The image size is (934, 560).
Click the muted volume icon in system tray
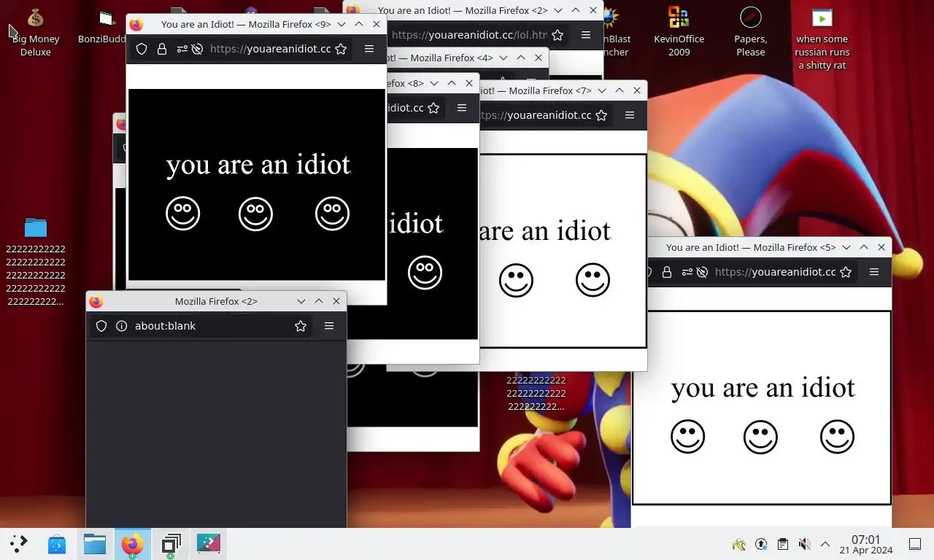click(x=804, y=544)
